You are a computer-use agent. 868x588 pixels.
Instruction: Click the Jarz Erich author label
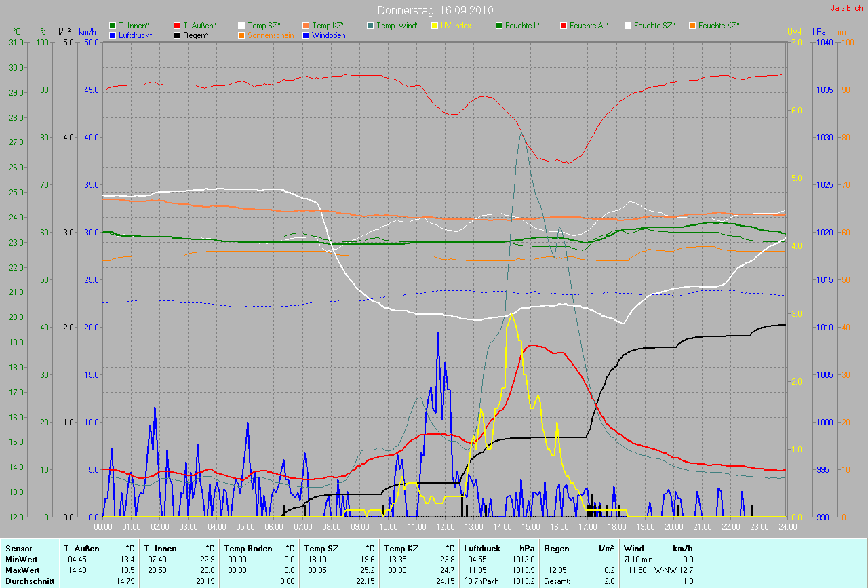848,8
